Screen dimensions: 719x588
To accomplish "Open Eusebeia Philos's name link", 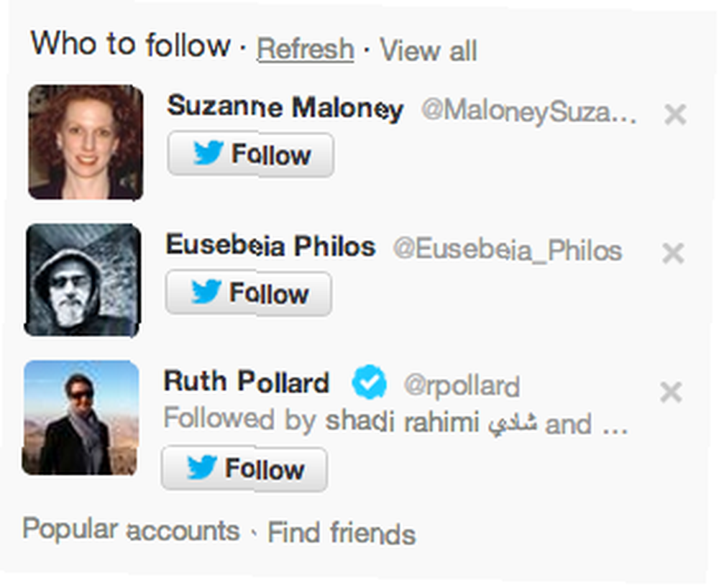I will pyautogui.click(x=270, y=245).
